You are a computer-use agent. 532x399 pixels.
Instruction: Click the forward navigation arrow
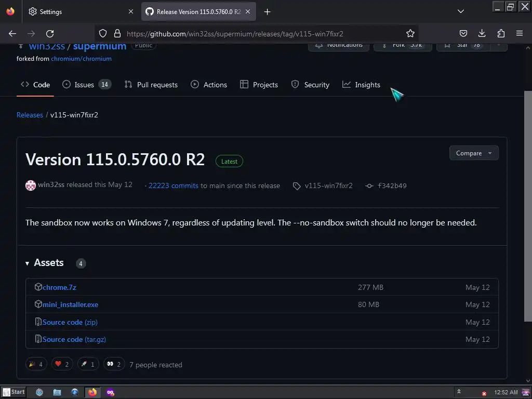coord(31,34)
